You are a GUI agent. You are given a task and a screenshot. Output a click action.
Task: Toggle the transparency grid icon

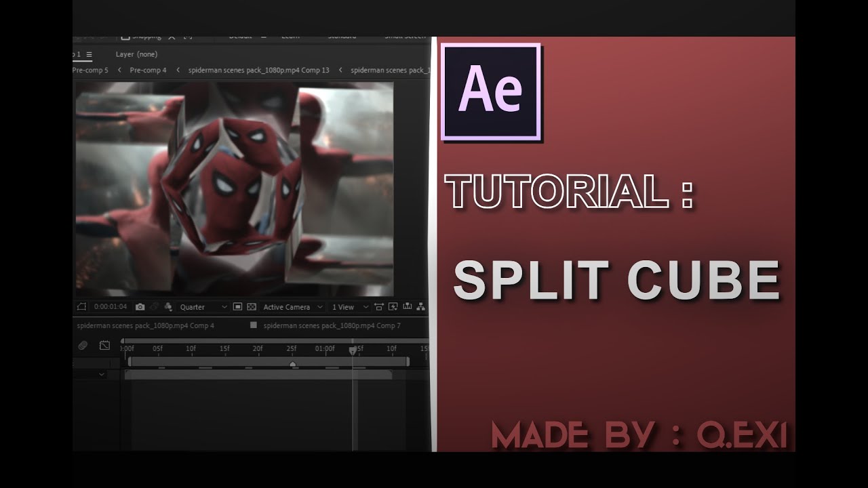point(251,307)
